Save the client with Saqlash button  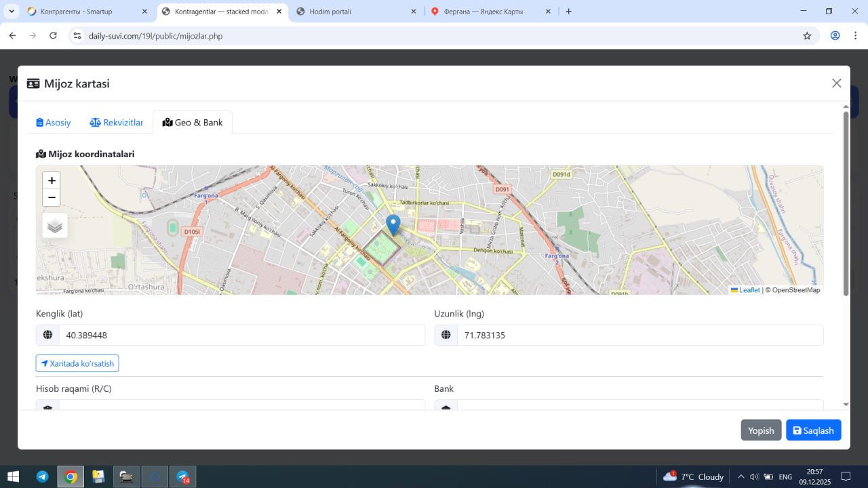click(x=813, y=430)
